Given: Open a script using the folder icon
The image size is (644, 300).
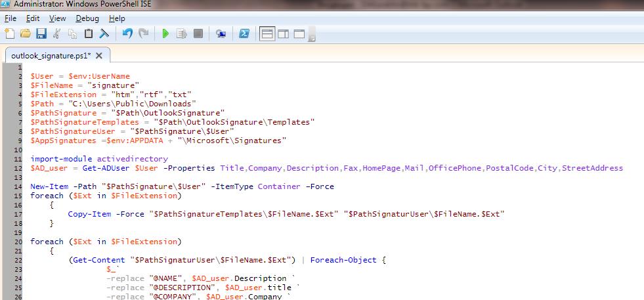Looking at the screenshot, I should [x=26, y=33].
